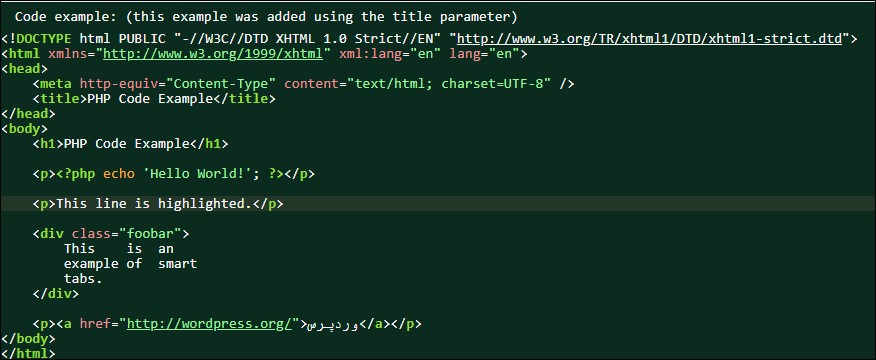Screen dimensions: 876x360
Task: Click the opening body tag
Action: 24,129
